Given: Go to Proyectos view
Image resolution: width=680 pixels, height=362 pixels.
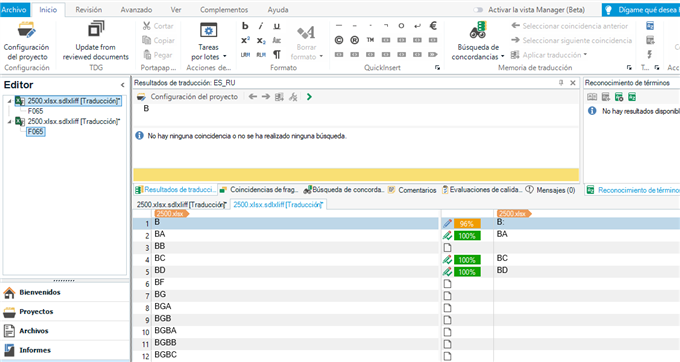Looking at the screenshot, I should (65, 311).
